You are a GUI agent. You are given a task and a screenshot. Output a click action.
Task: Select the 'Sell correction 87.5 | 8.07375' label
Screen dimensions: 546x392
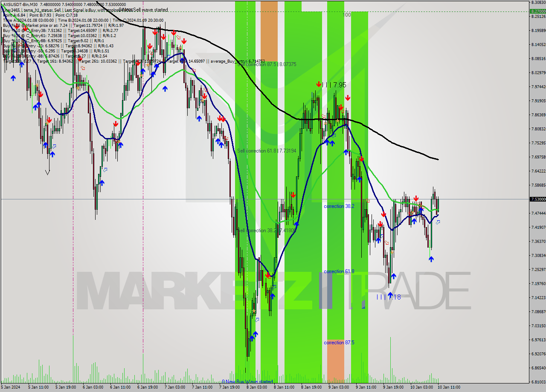267,64
